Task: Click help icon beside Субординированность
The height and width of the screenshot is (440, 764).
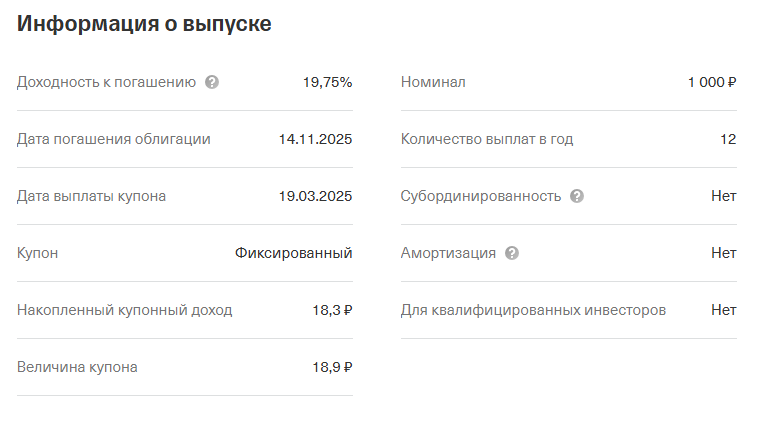Action: 577,196
